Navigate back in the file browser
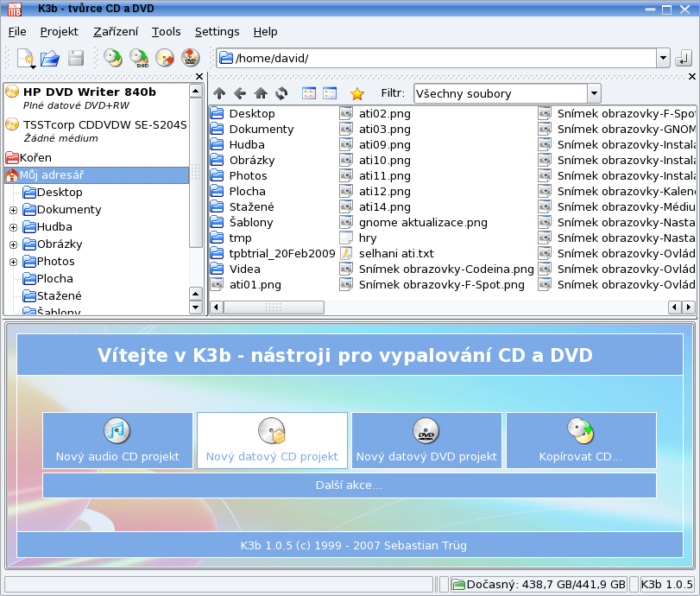 240,93
